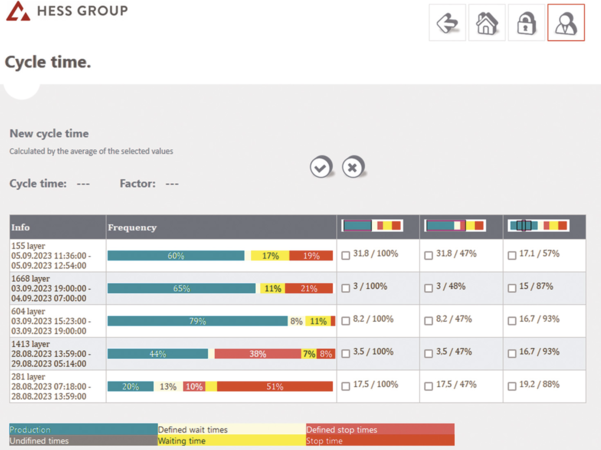601x450 pixels.
Task: Click the Undefined times legend swatch
Action: tap(84, 440)
